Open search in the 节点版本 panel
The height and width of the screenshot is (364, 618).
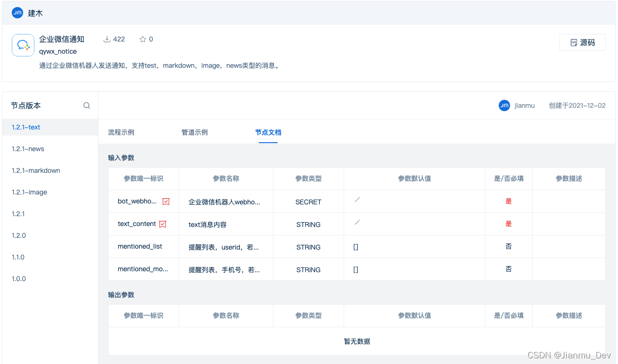[87, 105]
